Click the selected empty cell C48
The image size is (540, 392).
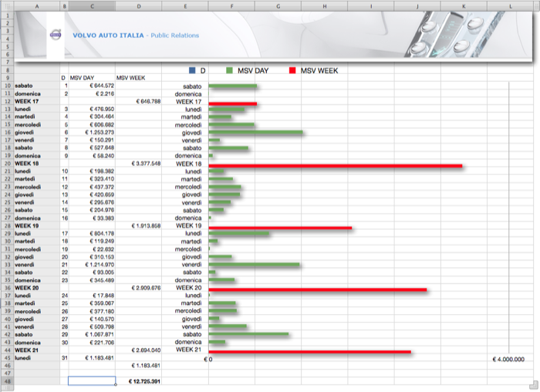pos(92,381)
